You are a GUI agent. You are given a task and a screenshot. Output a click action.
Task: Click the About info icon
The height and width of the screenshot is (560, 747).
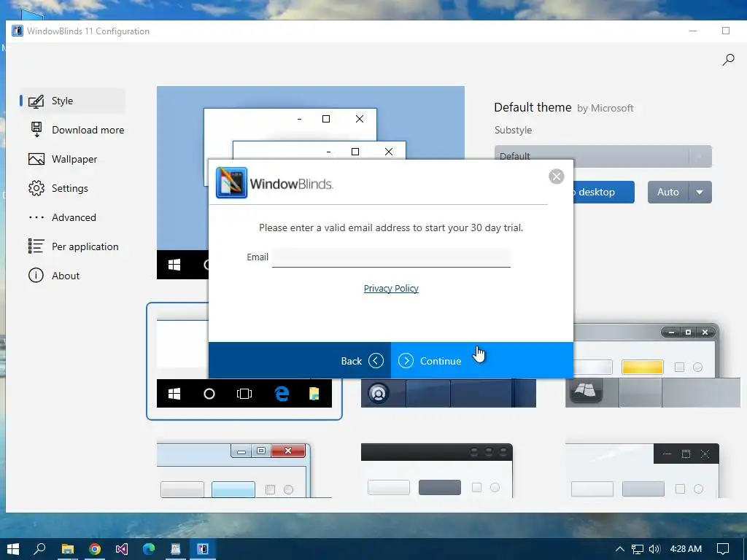point(36,275)
